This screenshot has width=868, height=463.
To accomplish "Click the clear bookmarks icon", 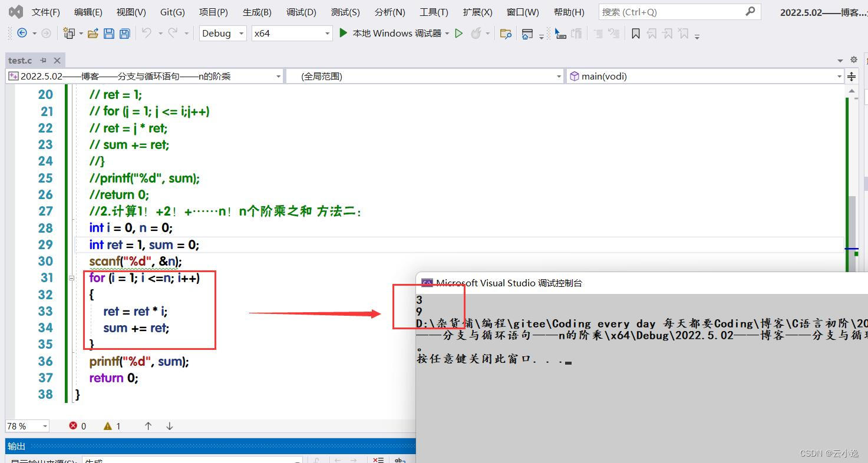I will pyautogui.click(x=683, y=34).
